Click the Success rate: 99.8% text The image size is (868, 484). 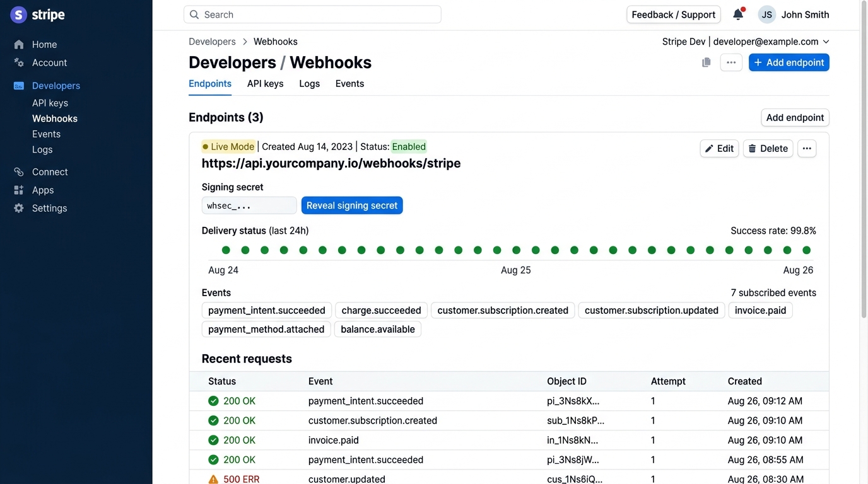(x=773, y=231)
